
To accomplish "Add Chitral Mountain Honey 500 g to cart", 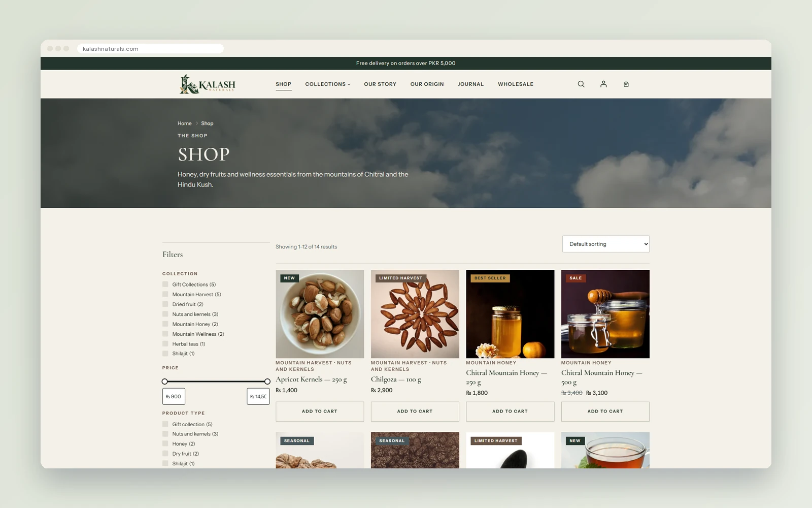I will (605, 411).
